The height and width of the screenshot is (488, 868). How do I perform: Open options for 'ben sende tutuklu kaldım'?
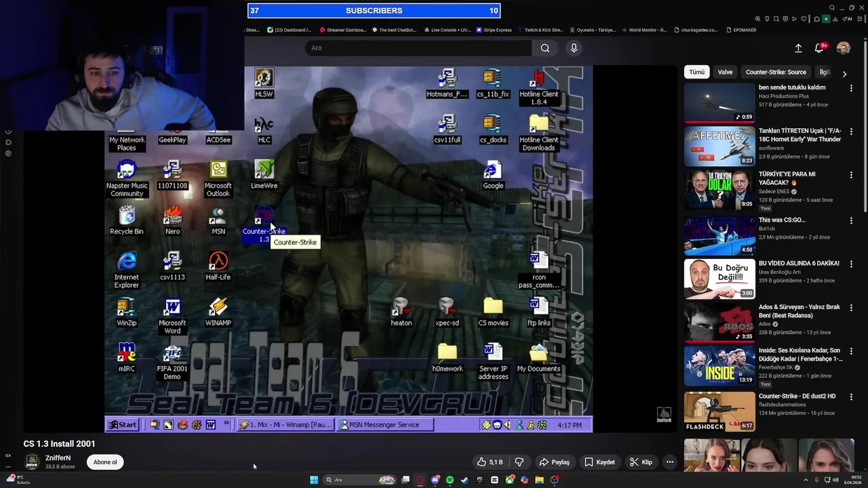tap(851, 88)
